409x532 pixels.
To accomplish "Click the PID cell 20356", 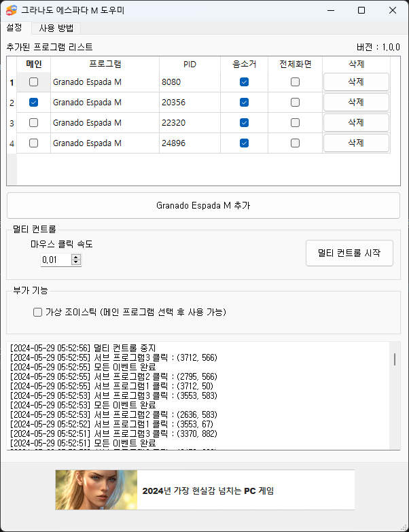I will 190,102.
